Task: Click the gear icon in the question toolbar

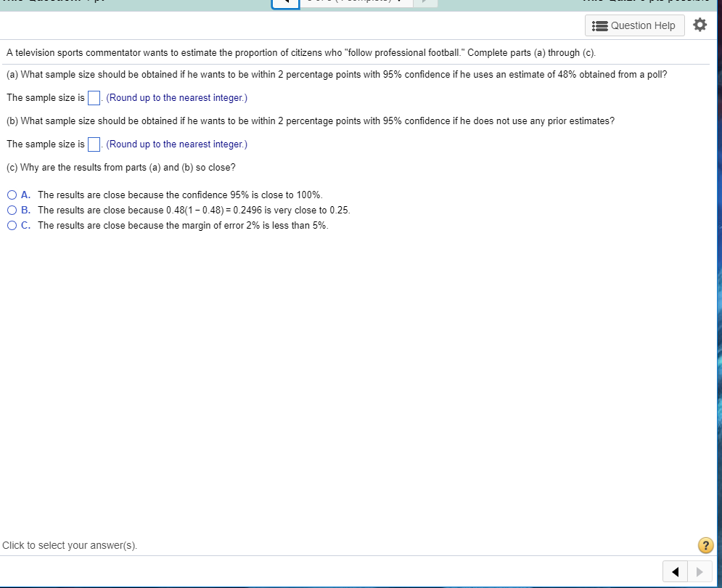Action: (x=700, y=25)
